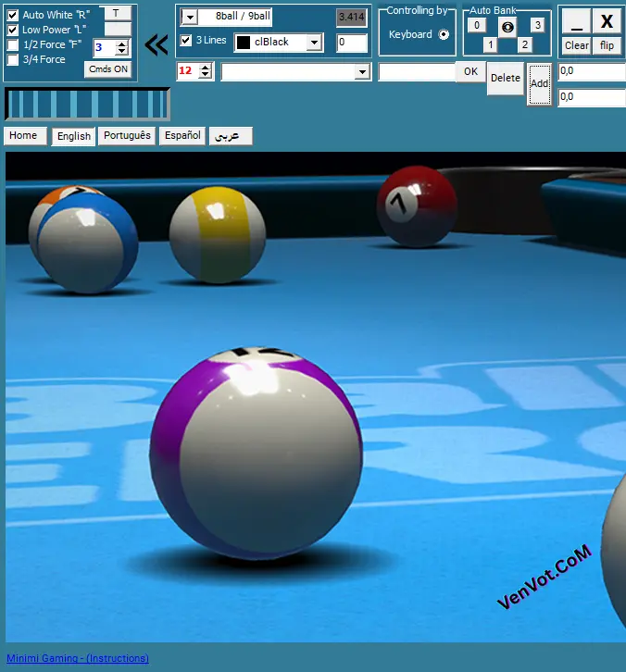Screen dimensions: 626x672
Task: Open the 8ball / 9ball dropdown arrow
Action: [x=189, y=18]
